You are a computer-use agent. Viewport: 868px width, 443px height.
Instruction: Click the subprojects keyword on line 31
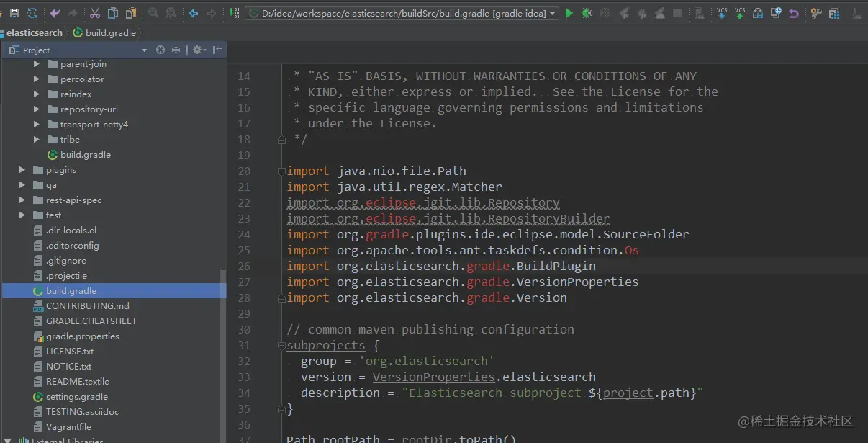coord(326,345)
